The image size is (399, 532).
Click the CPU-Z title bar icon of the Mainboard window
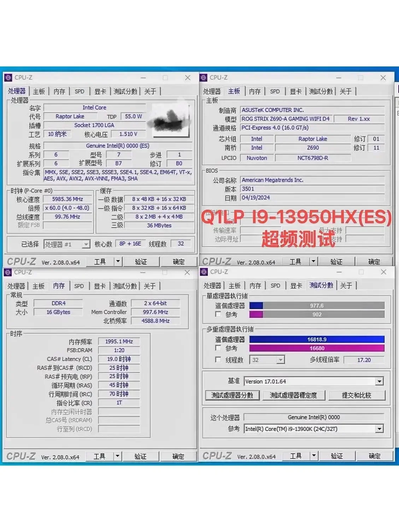click(x=203, y=77)
